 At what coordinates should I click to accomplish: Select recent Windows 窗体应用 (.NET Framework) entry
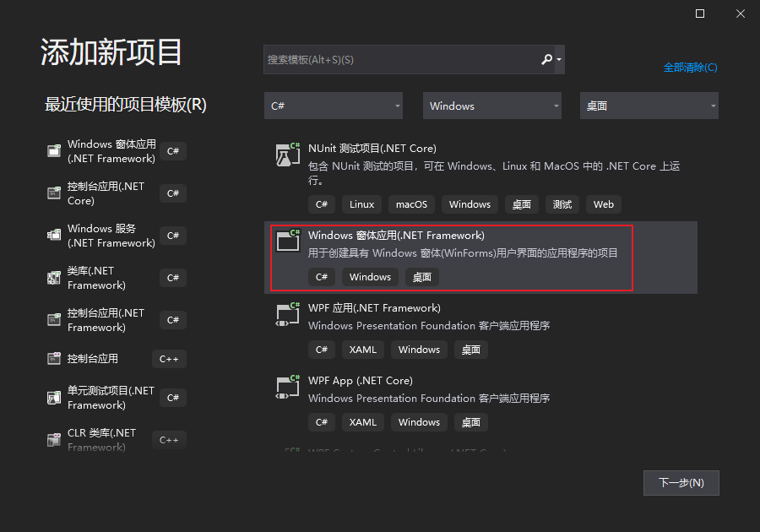click(111, 151)
